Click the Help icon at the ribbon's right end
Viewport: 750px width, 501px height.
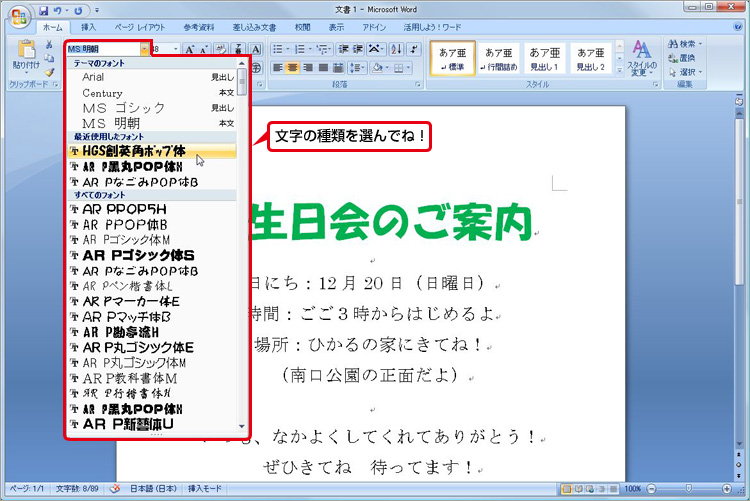738,27
